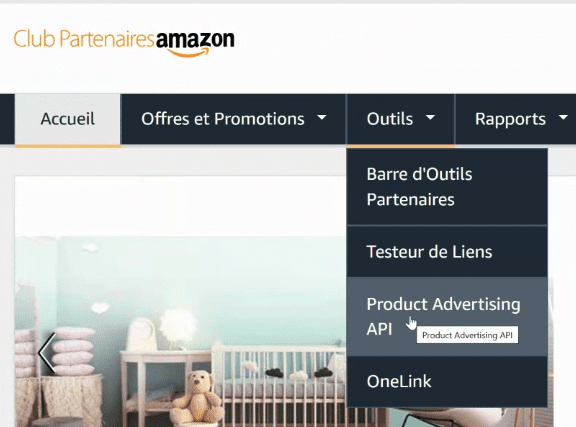
Task: Open the Offres et Promotions menu
Action: pyautogui.click(x=223, y=119)
